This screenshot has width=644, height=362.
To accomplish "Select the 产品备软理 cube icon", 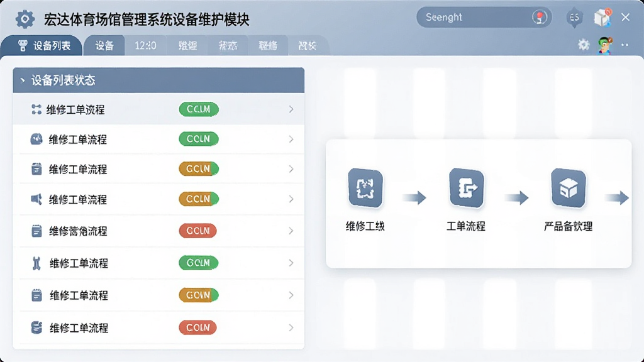I will coord(569,188).
